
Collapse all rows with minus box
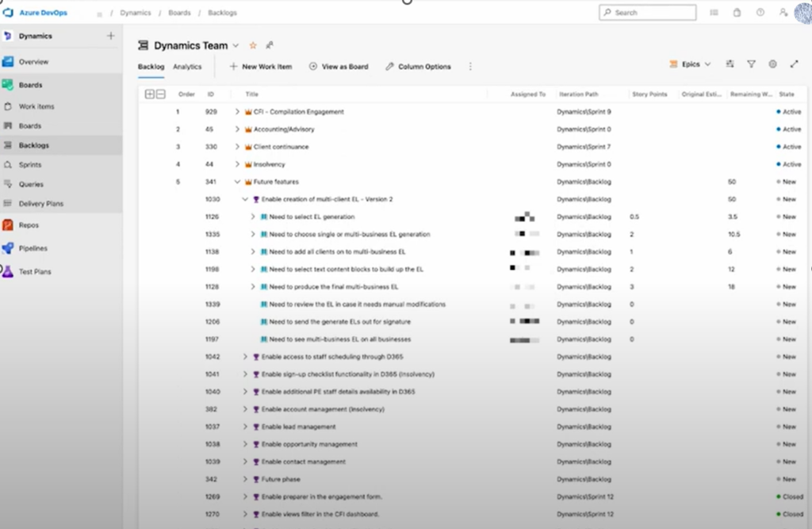tap(160, 94)
